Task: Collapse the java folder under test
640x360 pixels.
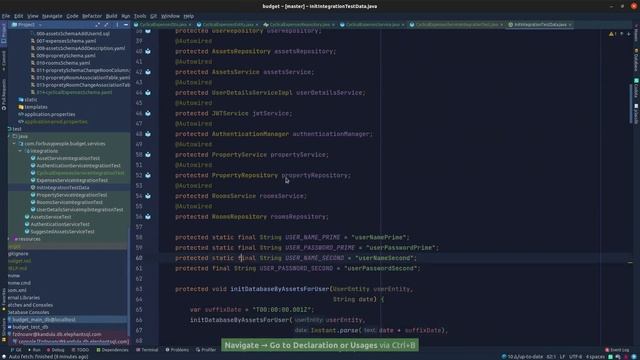Action: [9, 136]
